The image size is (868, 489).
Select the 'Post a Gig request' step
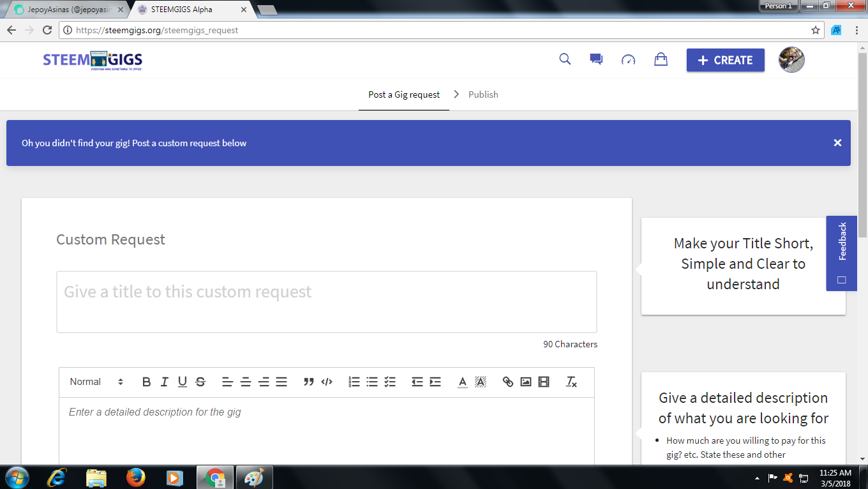click(x=404, y=94)
